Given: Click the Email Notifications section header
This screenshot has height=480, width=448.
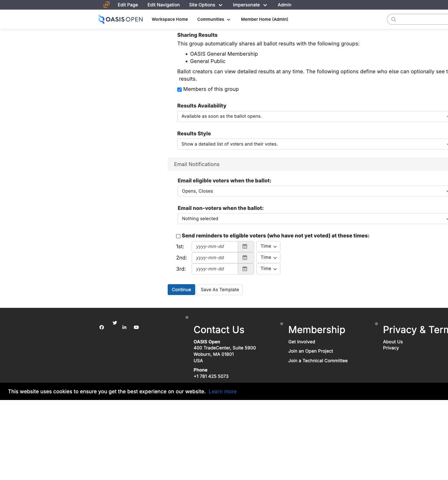Looking at the screenshot, I should 308,164.
